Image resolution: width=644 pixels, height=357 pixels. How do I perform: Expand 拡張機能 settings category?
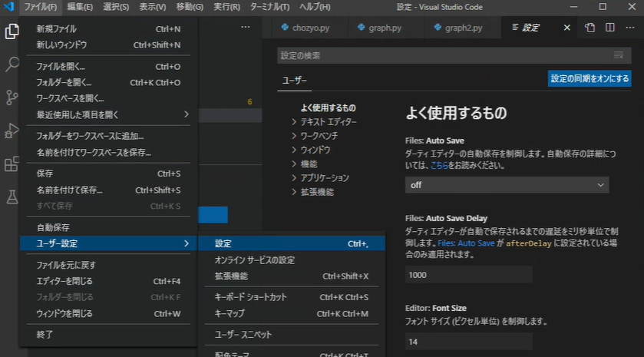click(x=313, y=192)
